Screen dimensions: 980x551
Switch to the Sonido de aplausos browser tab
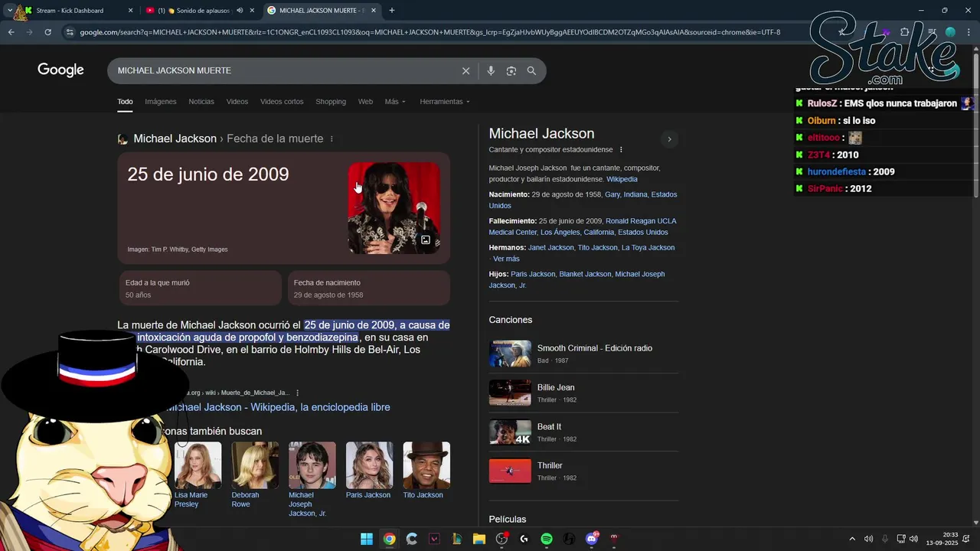click(x=201, y=11)
